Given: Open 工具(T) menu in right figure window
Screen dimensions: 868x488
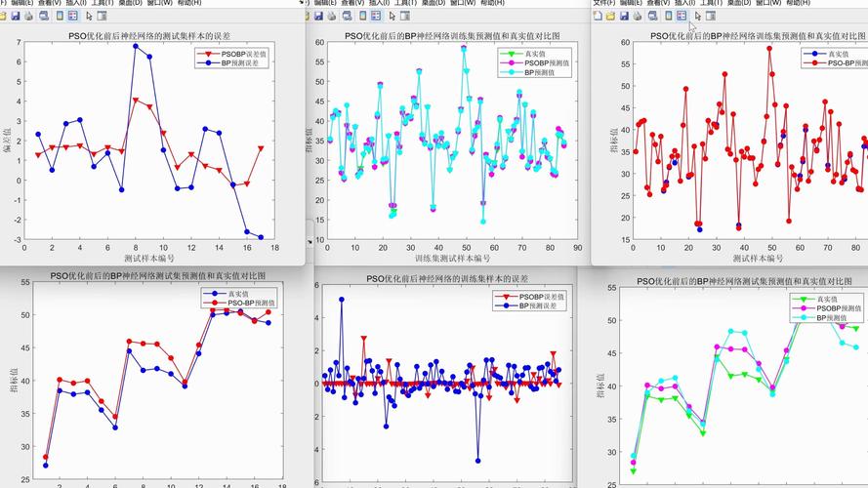Looking at the screenshot, I should coord(711,3).
